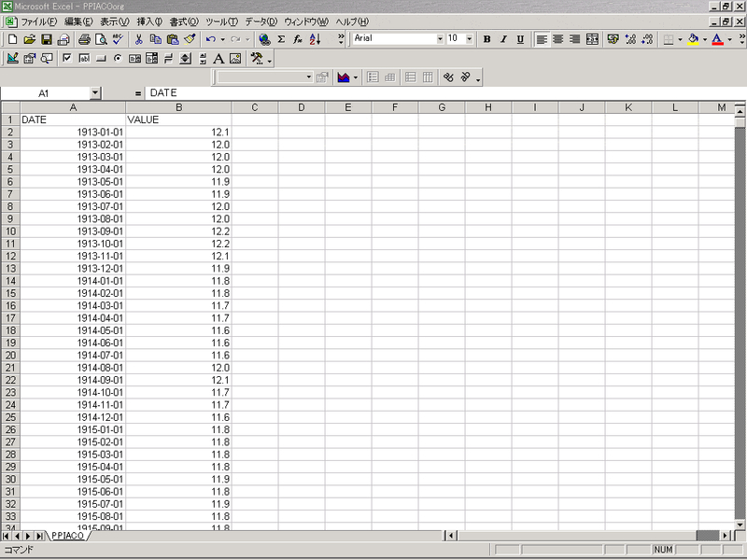Open the 編集(E) menu
Image resolution: width=747 pixels, height=560 pixels.
coord(78,21)
